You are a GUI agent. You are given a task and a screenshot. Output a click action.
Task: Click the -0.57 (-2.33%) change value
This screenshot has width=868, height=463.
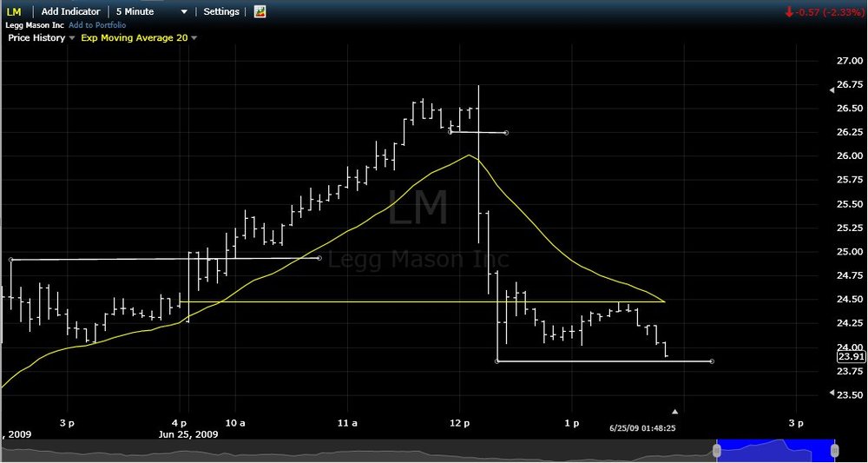click(829, 12)
